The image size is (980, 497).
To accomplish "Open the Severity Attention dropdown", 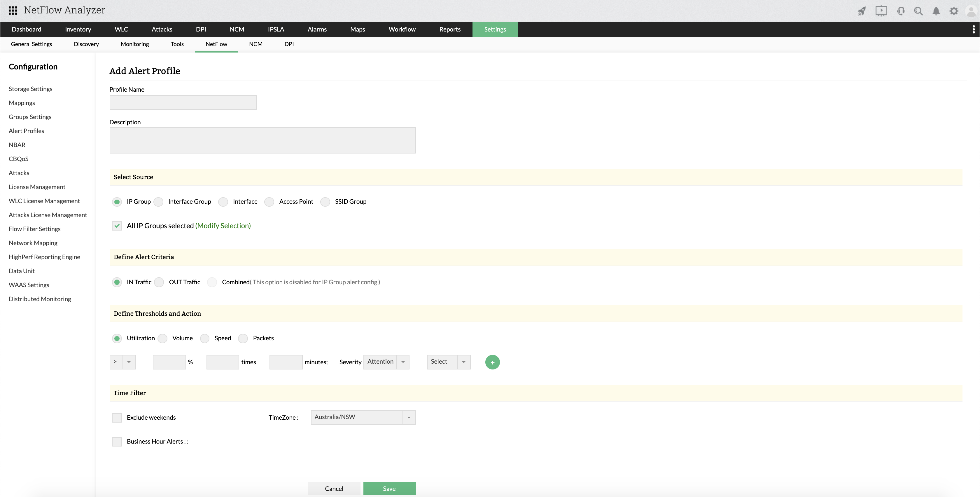I will pos(386,362).
